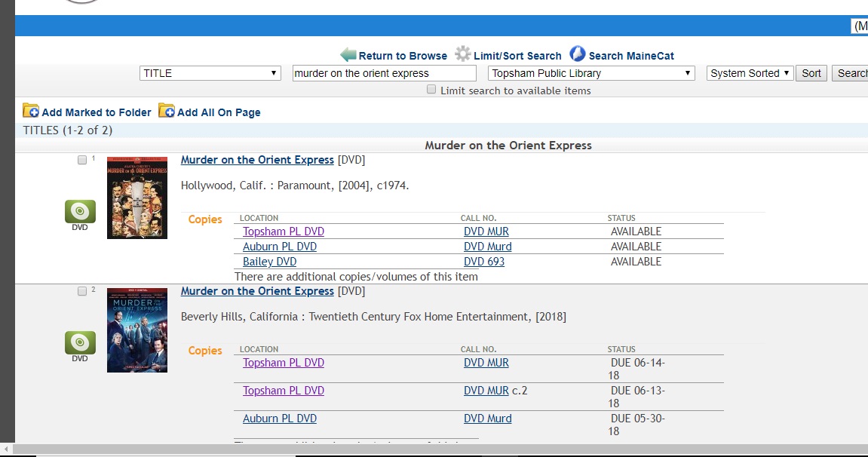This screenshot has width=868, height=457.
Task: Click the Add Marked to Folder icon
Action: 31,111
